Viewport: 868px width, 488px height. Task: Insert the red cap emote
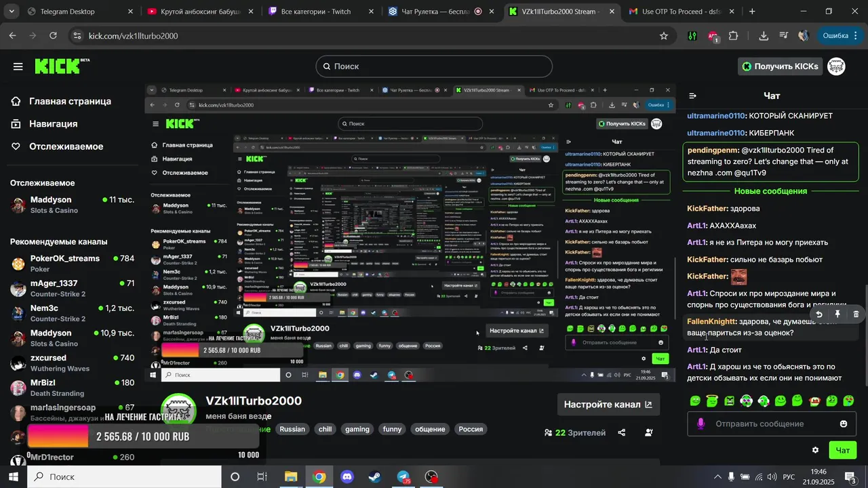[x=814, y=401]
